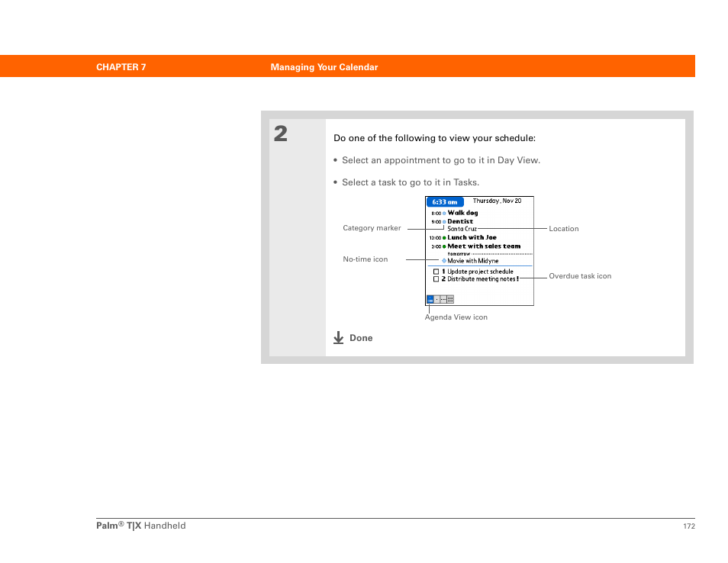The height and width of the screenshot is (563, 728).
Task: Click green marker beside Meet with sales team
Action: click(444, 246)
